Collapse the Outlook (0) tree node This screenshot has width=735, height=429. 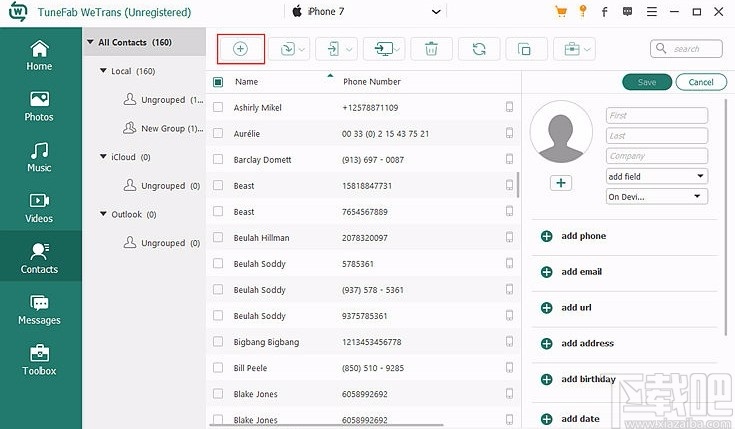pos(103,214)
